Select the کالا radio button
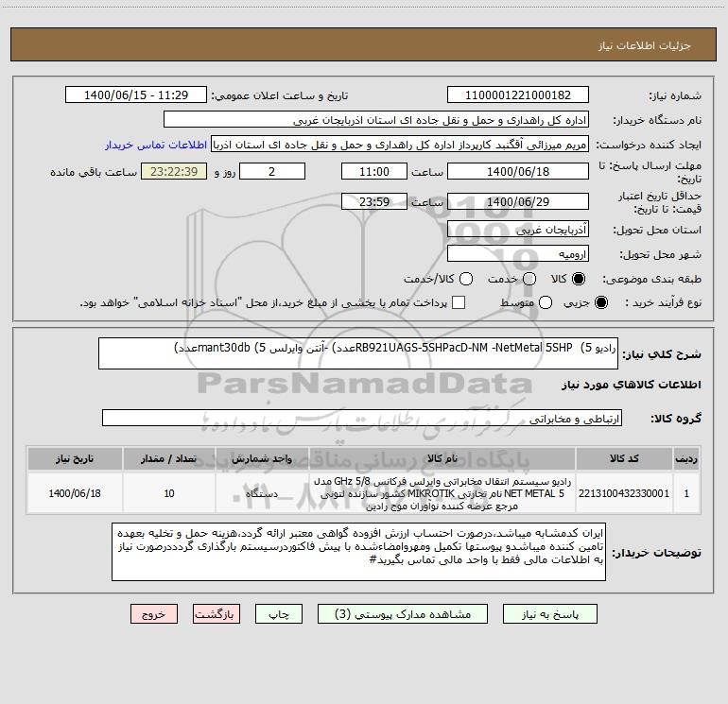The width and height of the screenshot is (728, 704). tap(579, 279)
